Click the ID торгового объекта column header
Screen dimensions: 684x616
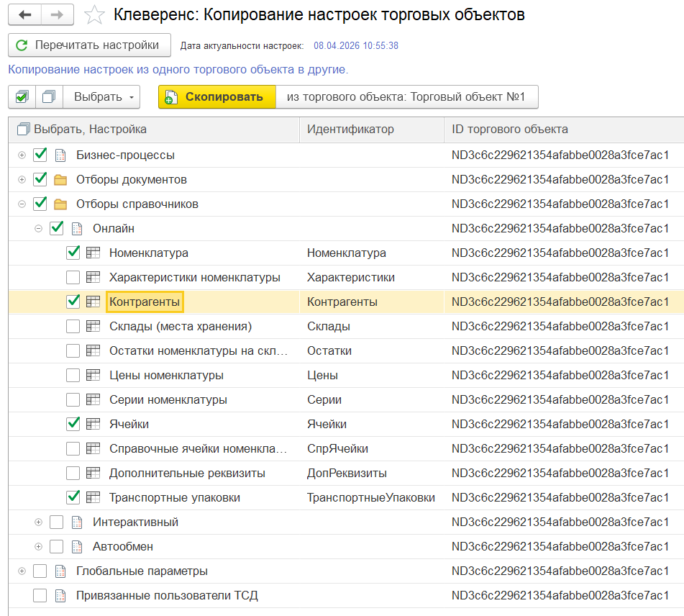pyautogui.click(x=564, y=130)
